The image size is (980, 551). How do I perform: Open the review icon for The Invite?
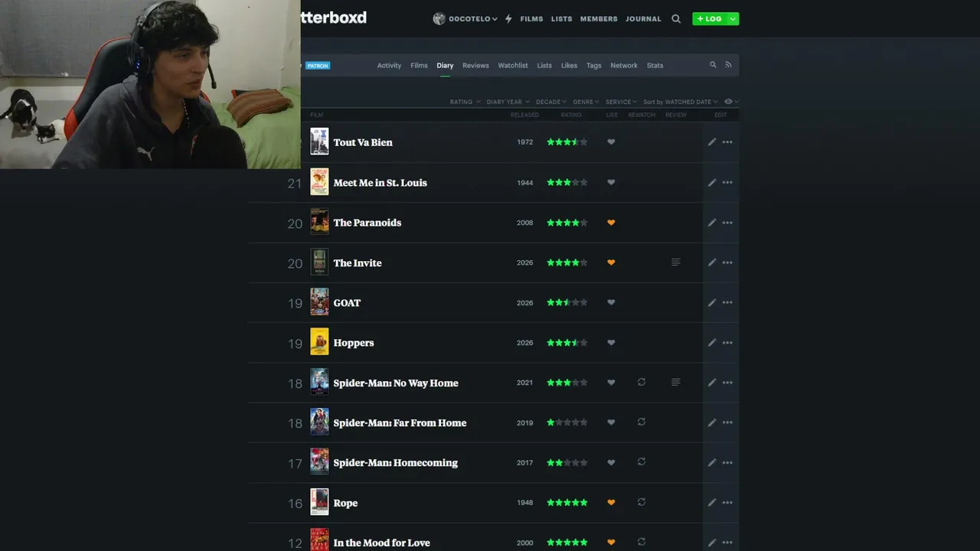coord(675,262)
